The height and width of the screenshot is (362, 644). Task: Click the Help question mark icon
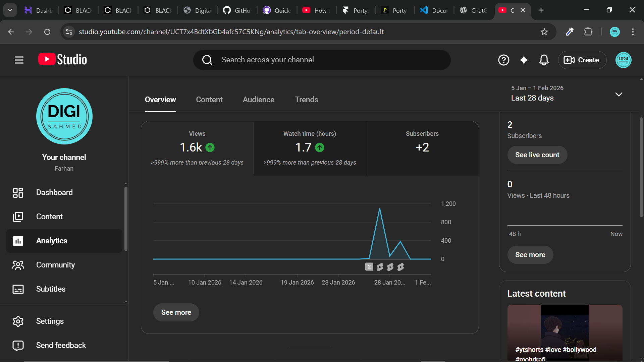click(x=503, y=60)
